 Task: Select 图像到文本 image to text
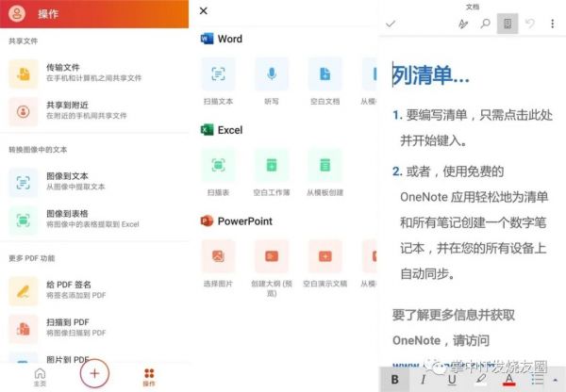pyautogui.click(x=94, y=182)
